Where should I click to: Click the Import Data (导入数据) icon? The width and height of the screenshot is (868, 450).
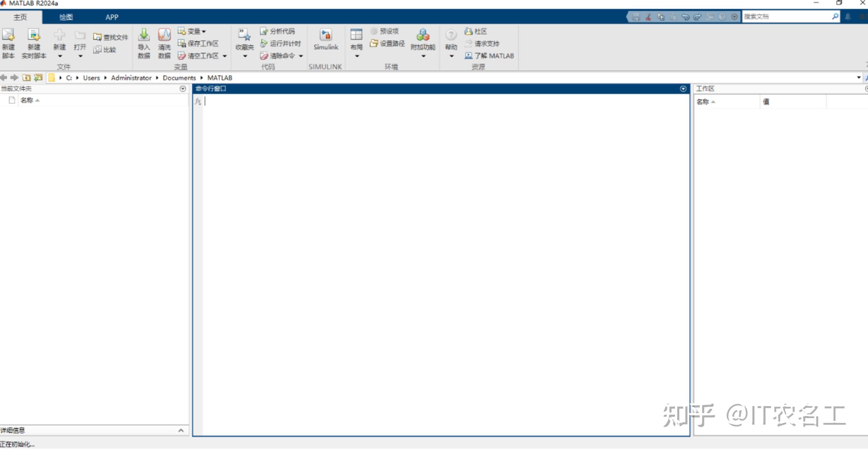click(144, 35)
